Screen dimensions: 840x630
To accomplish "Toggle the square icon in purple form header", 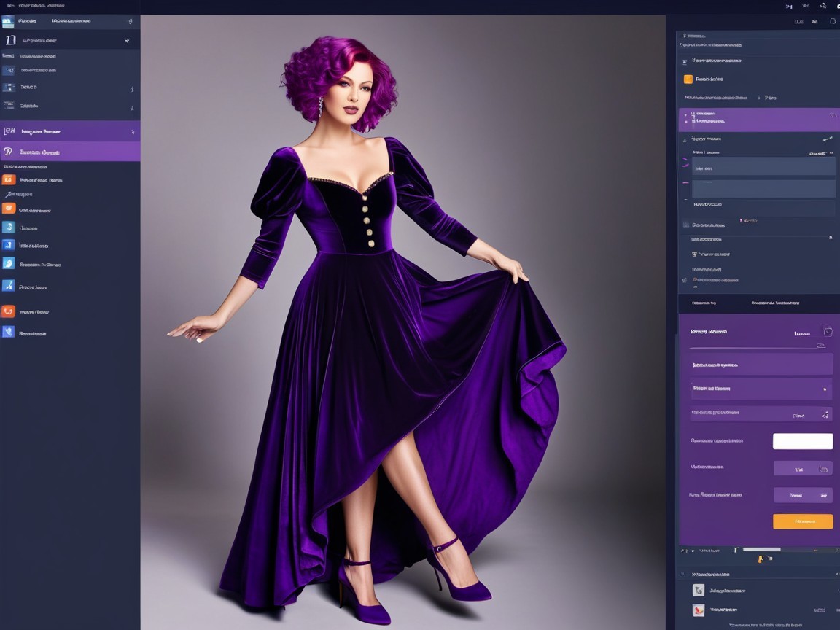I will coord(827,331).
